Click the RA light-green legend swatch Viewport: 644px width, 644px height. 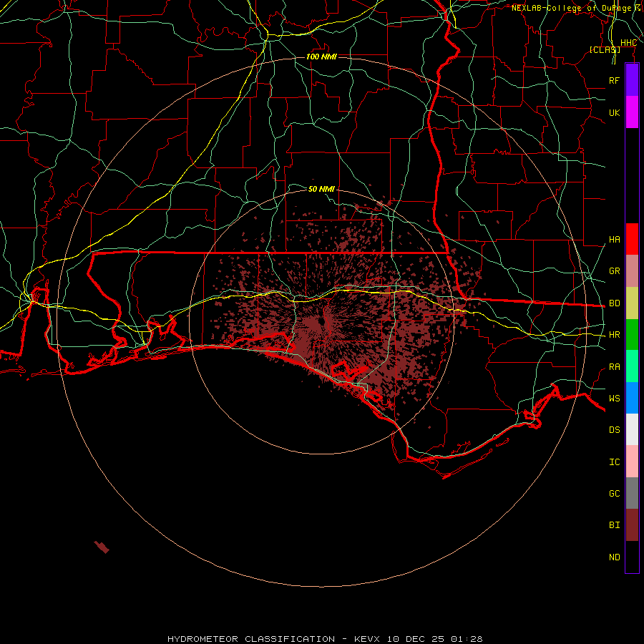point(632,366)
